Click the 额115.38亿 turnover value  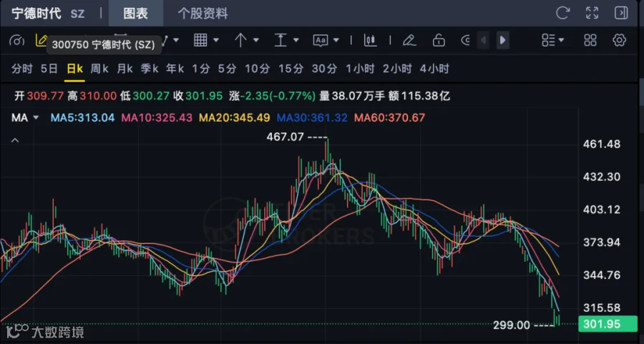click(419, 97)
